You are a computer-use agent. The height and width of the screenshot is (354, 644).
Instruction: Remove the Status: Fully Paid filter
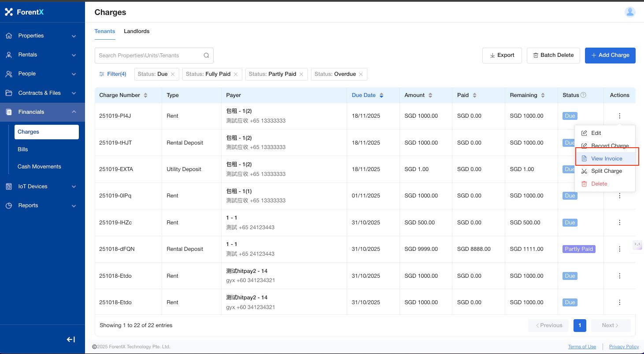(236, 74)
